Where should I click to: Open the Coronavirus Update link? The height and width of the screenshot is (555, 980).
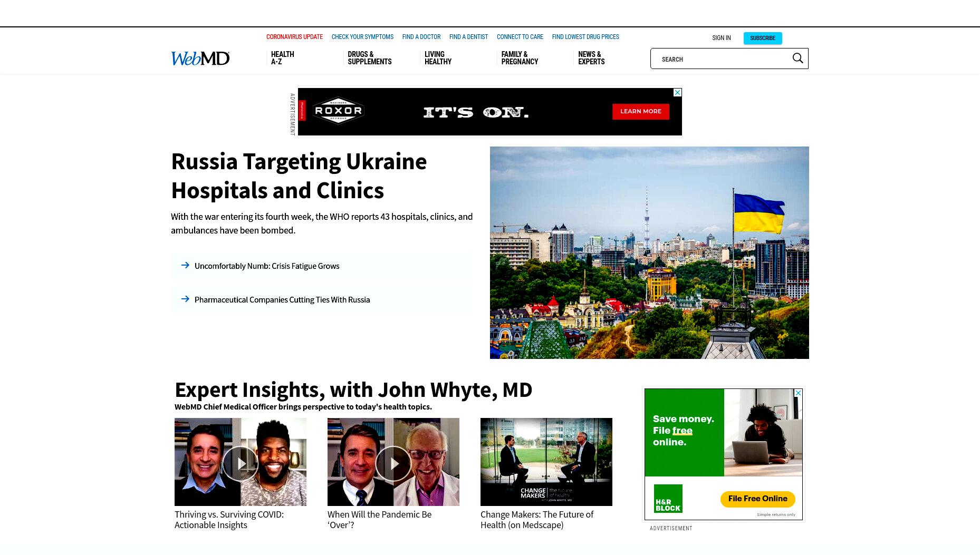pyautogui.click(x=294, y=37)
